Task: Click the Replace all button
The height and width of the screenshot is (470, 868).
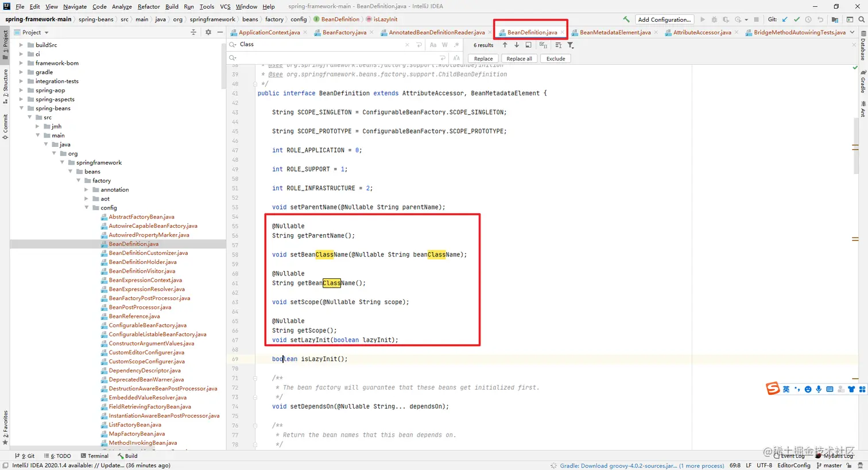Action: click(x=519, y=59)
